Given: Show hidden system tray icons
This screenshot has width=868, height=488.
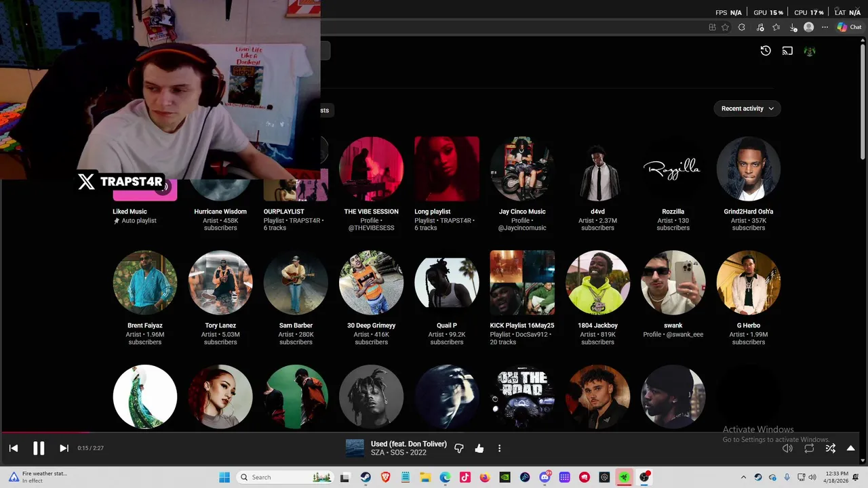Looking at the screenshot, I should pyautogui.click(x=743, y=477).
